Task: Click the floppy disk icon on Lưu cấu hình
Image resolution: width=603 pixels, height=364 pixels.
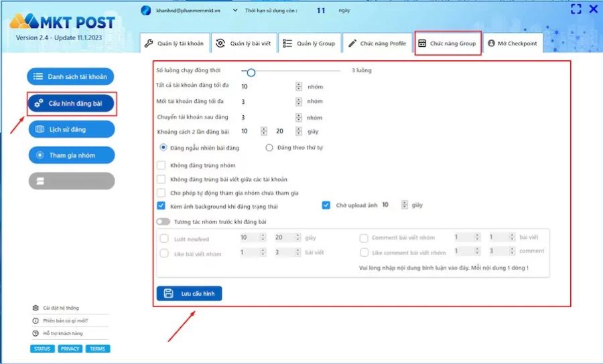Action: point(169,293)
